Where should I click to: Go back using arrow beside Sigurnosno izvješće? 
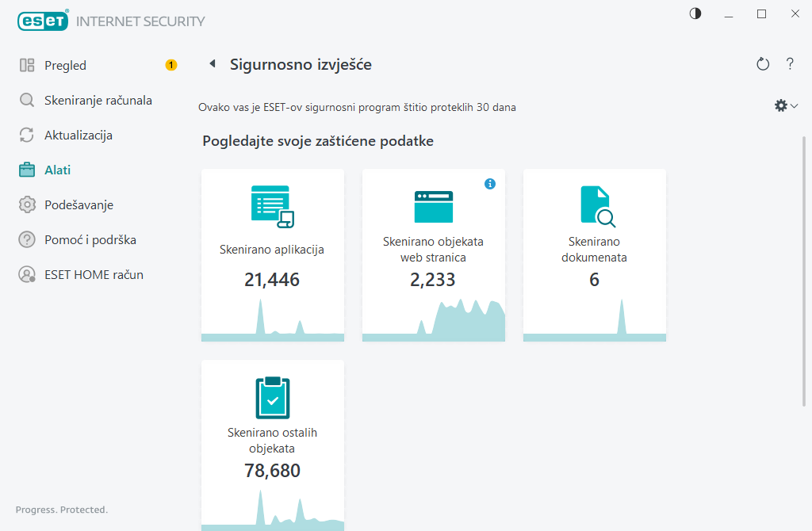pyautogui.click(x=213, y=63)
